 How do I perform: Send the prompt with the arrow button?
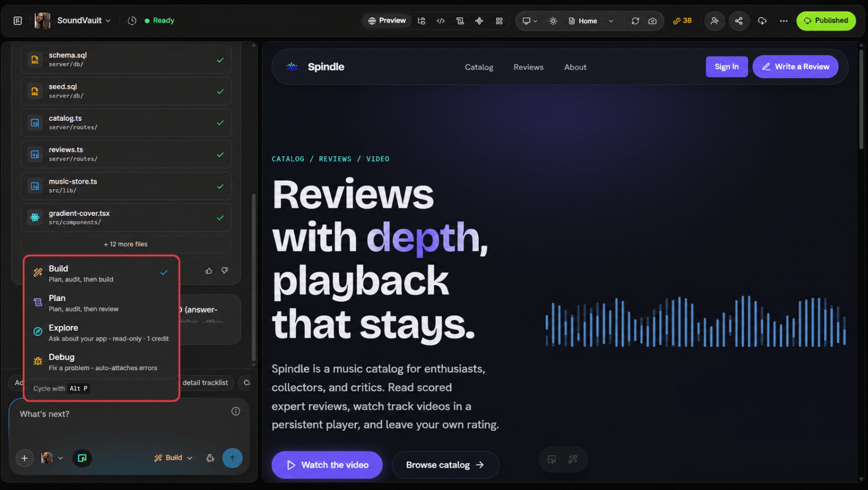click(x=232, y=458)
